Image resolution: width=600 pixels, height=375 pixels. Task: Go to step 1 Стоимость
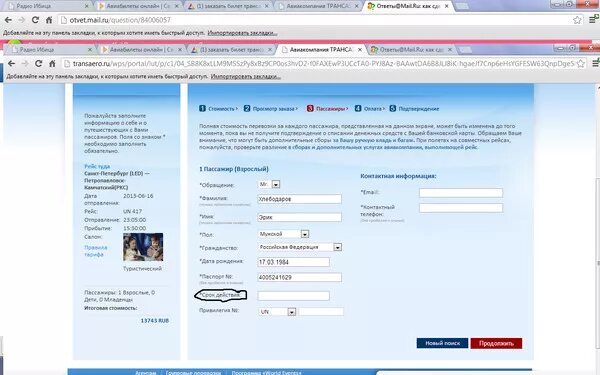tap(218, 109)
